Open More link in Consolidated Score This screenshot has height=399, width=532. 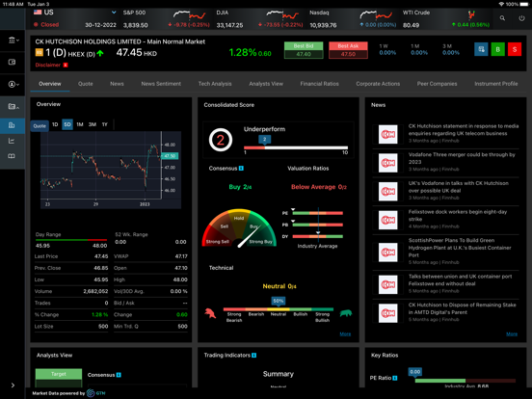click(x=345, y=334)
